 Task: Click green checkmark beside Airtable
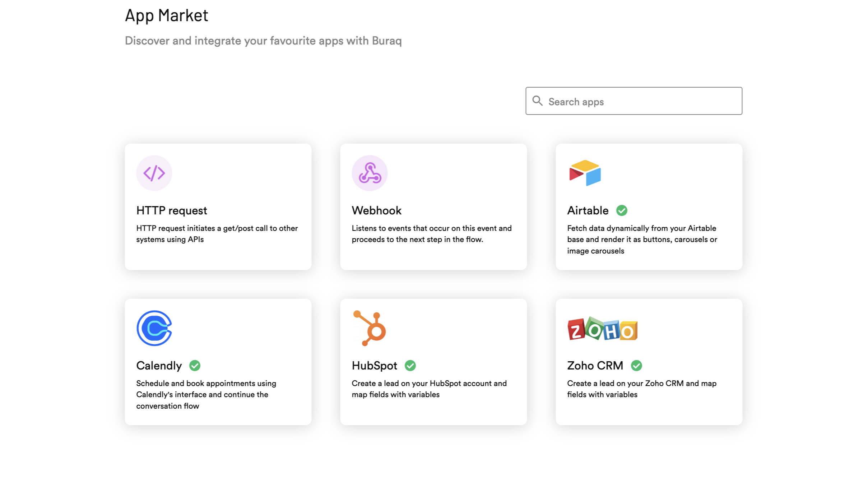pos(622,210)
